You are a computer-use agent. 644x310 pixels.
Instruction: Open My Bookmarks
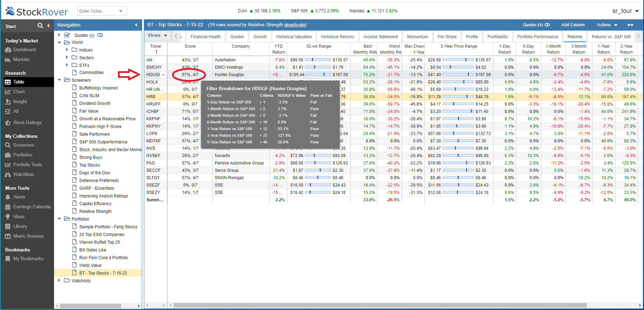click(x=24, y=259)
